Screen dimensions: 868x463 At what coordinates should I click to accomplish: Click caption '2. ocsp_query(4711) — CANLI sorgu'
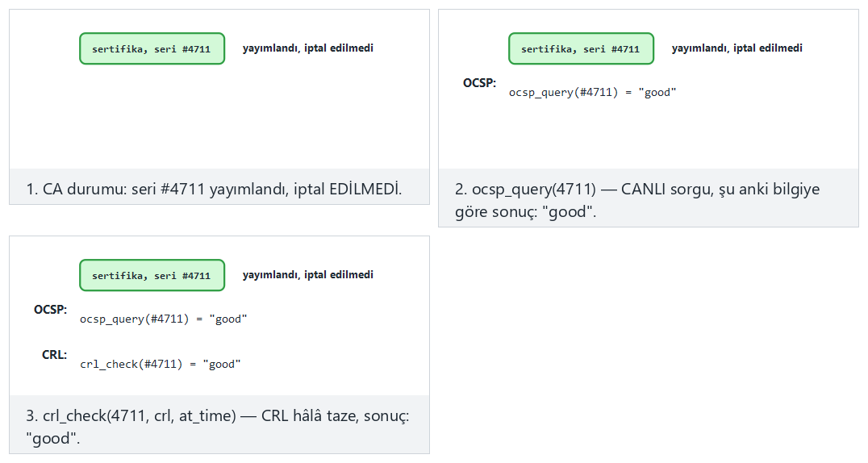636,201
